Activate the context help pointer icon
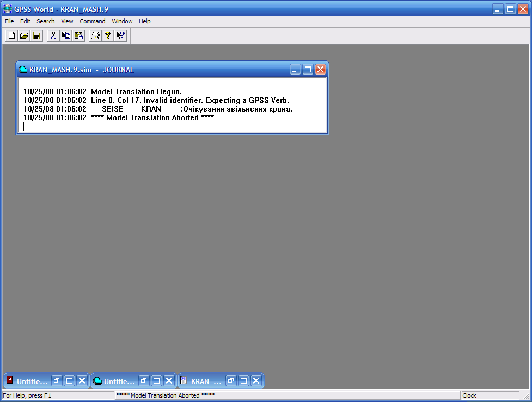 pyautogui.click(x=120, y=35)
